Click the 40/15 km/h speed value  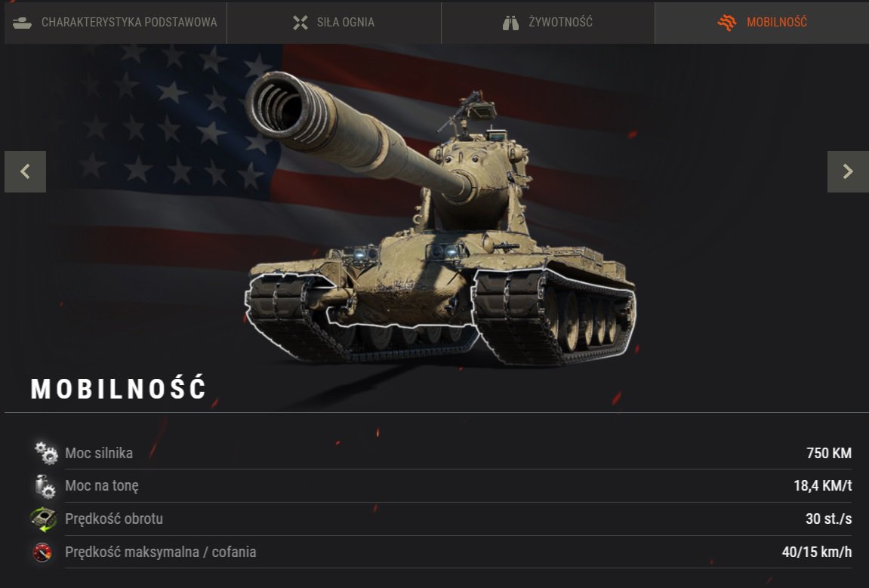[x=816, y=552]
